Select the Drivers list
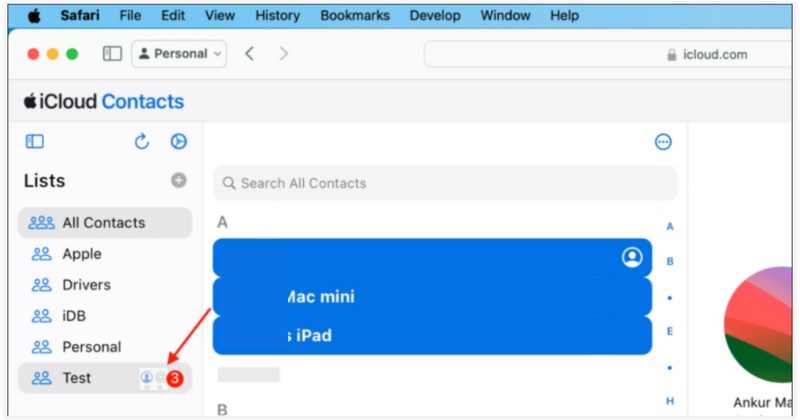 [86, 285]
